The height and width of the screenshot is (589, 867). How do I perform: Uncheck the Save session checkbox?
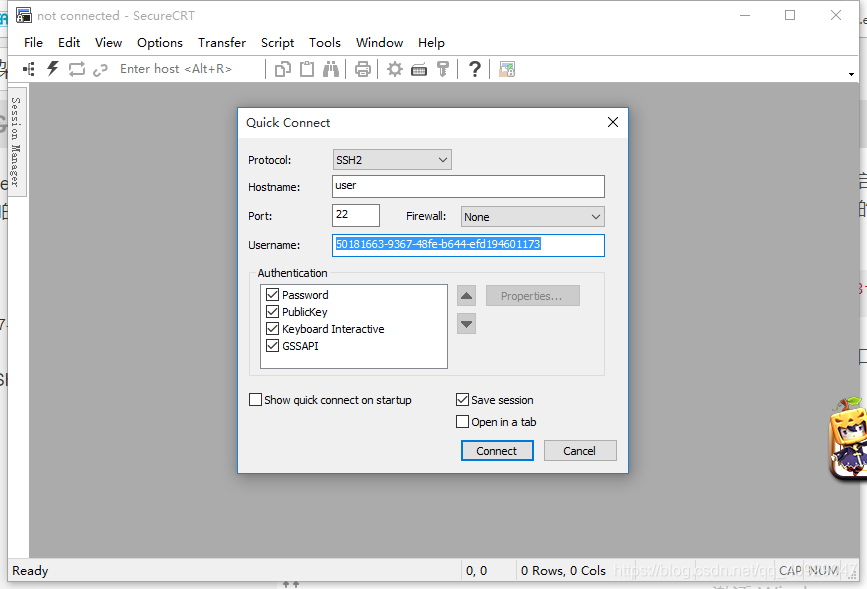coord(462,399)
